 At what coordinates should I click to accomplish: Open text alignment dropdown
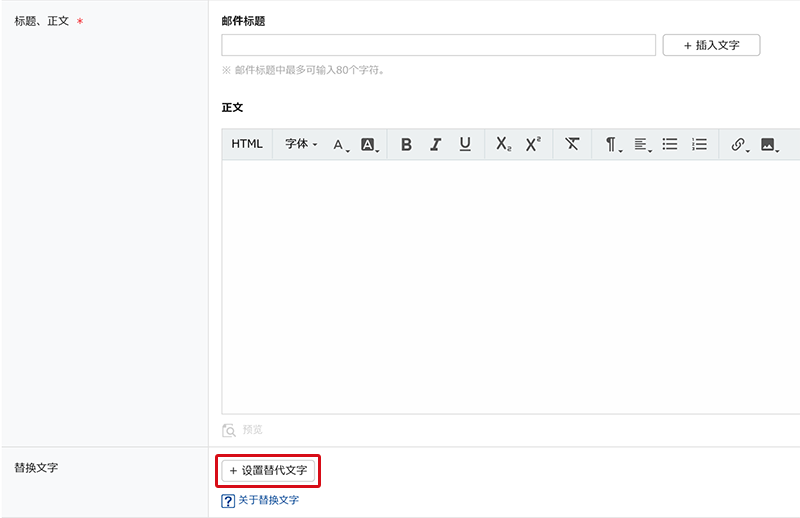tap(643, 145)
